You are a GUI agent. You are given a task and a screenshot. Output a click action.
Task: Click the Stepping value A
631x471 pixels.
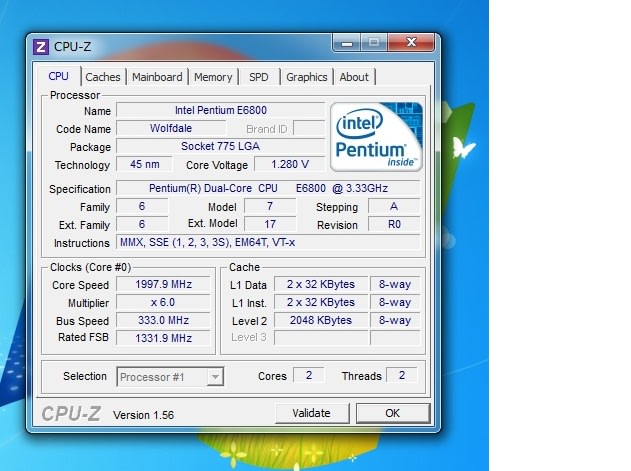click(394, 207)
